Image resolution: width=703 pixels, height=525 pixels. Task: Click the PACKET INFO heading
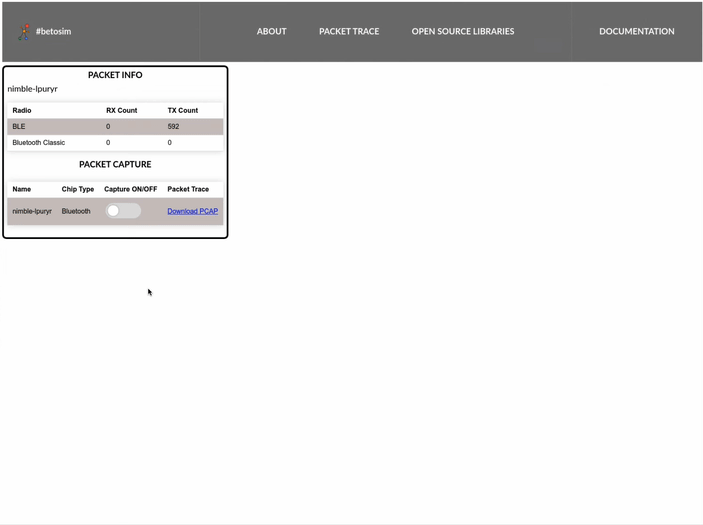115,75
